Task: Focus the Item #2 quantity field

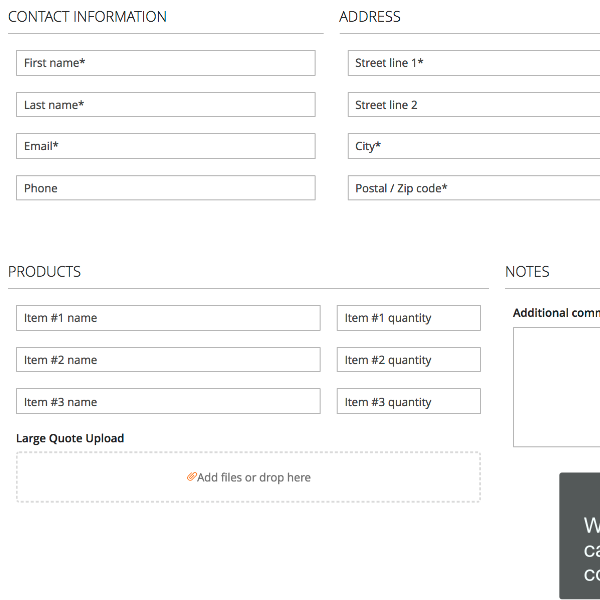Action: click(409, 360)
